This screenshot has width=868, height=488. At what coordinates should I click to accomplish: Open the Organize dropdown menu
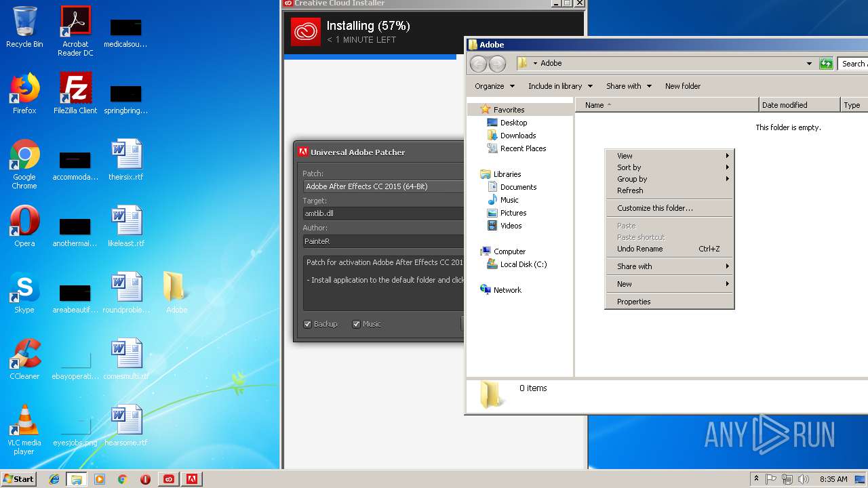point(494,86)
